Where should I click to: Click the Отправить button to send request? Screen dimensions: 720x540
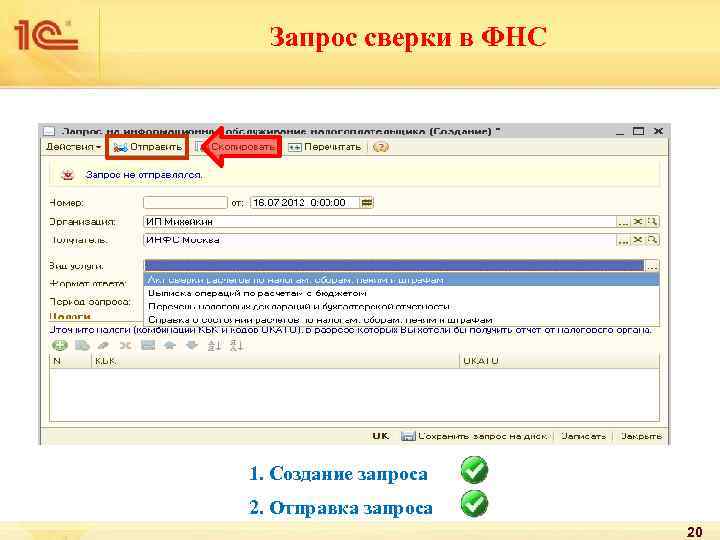(x=147, y=147)
